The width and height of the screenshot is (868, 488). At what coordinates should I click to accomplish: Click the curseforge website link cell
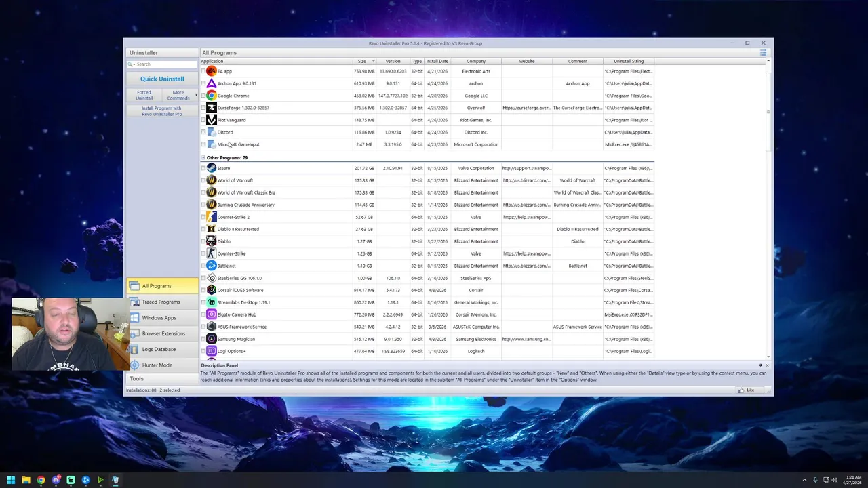coord(526,108)
